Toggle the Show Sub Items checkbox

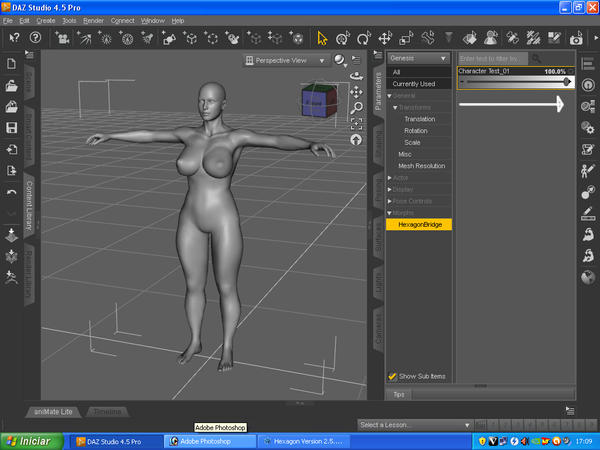pos(393,376)
